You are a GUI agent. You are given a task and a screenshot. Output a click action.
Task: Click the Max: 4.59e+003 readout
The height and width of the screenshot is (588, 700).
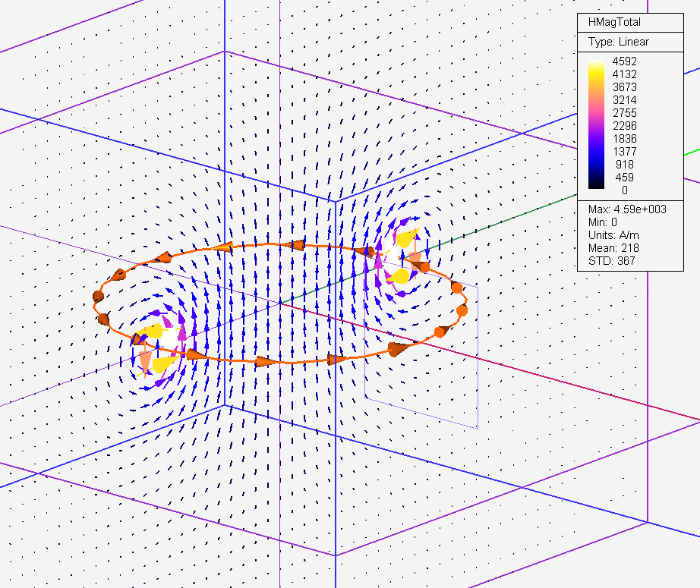click(627, 209)
